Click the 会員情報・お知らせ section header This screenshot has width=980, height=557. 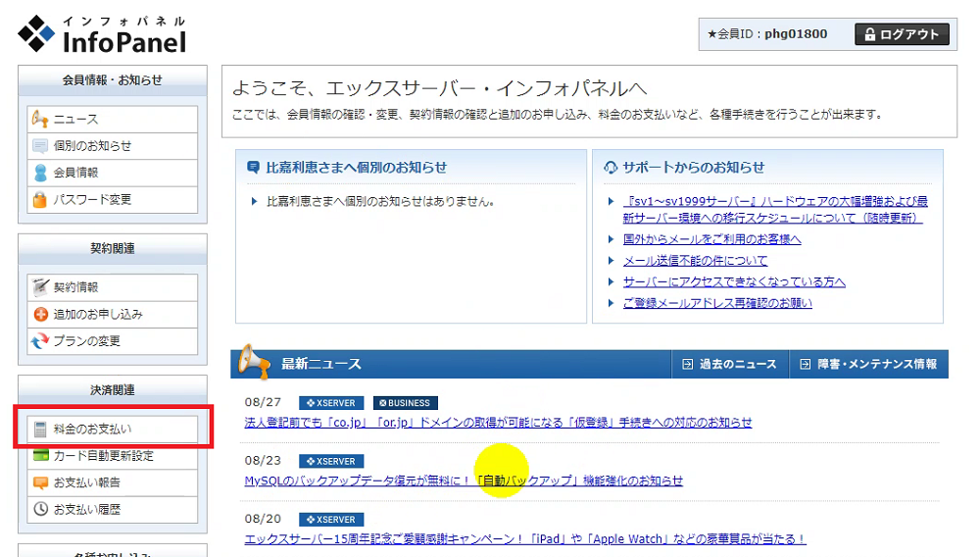point(113,80)
